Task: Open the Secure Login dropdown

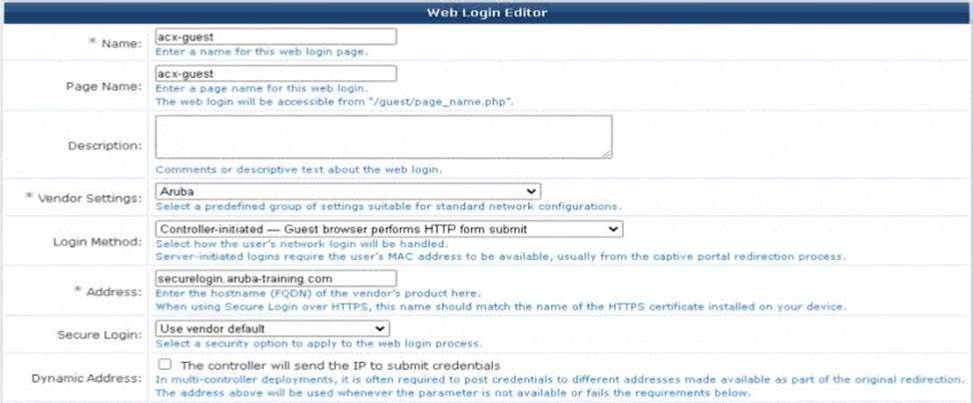Action: [271, 328]
